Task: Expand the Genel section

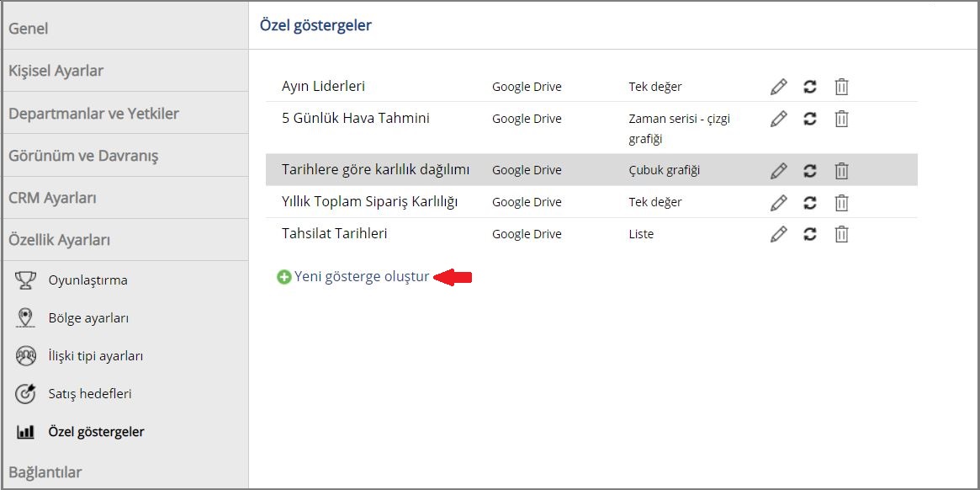Action: pos(125,28)
